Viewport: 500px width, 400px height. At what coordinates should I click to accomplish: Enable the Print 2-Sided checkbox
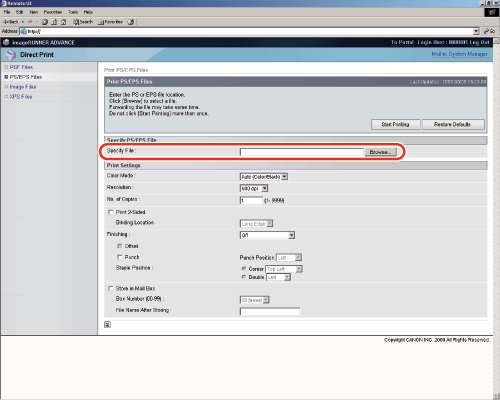click(111, 212)
